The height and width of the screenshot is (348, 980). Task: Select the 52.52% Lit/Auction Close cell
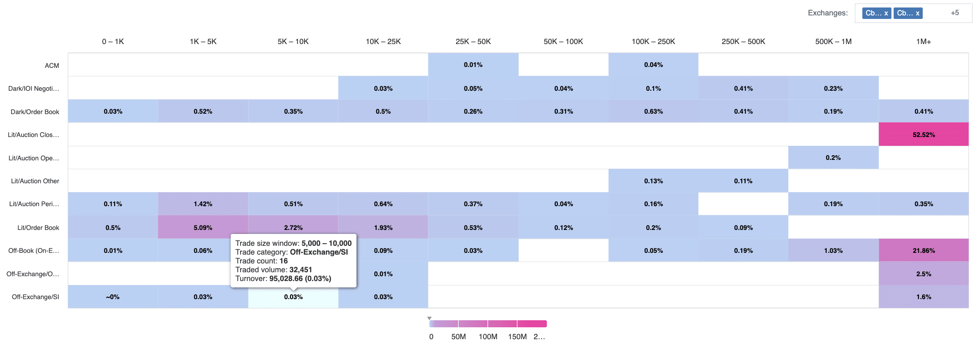coord(923,134)
